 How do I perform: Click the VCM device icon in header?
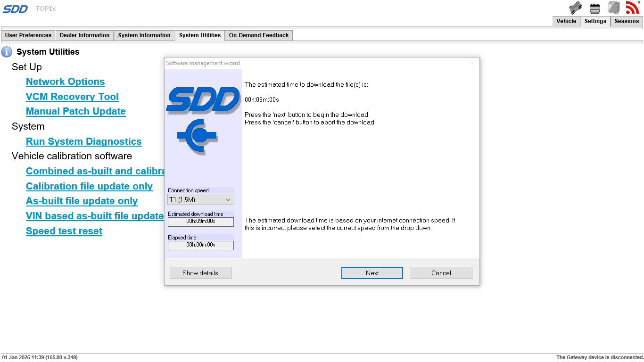576,8
